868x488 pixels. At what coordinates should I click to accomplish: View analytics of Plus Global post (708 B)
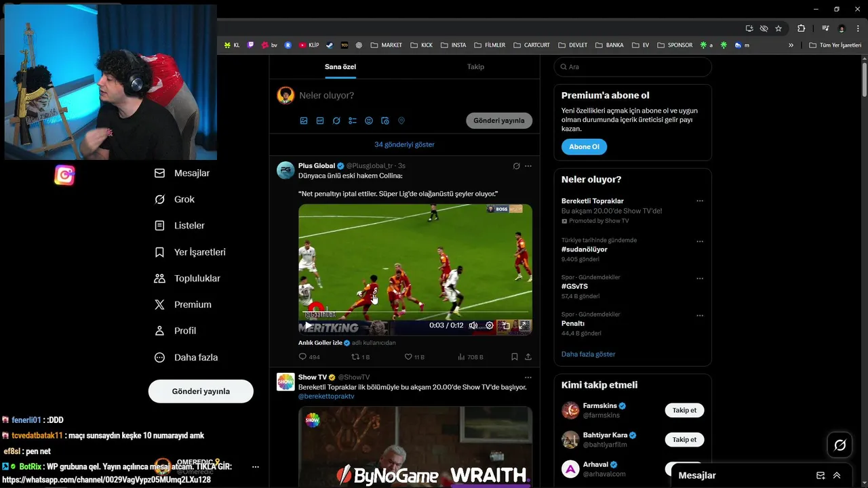(x=471, y=357)
